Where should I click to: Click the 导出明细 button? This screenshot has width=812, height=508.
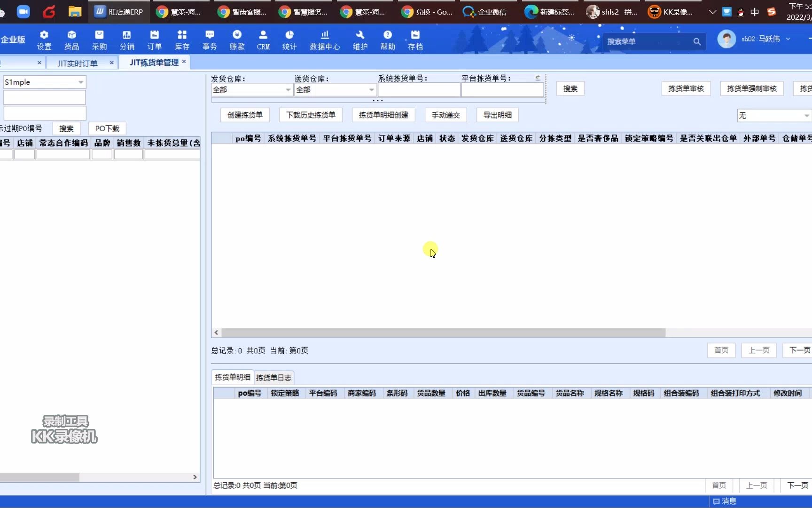pos(497,115)
